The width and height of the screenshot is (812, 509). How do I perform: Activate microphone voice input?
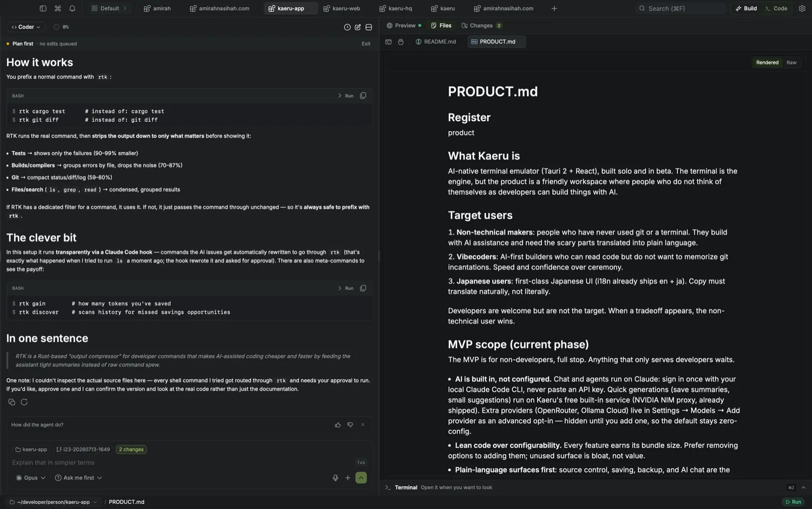pos(335,478)
